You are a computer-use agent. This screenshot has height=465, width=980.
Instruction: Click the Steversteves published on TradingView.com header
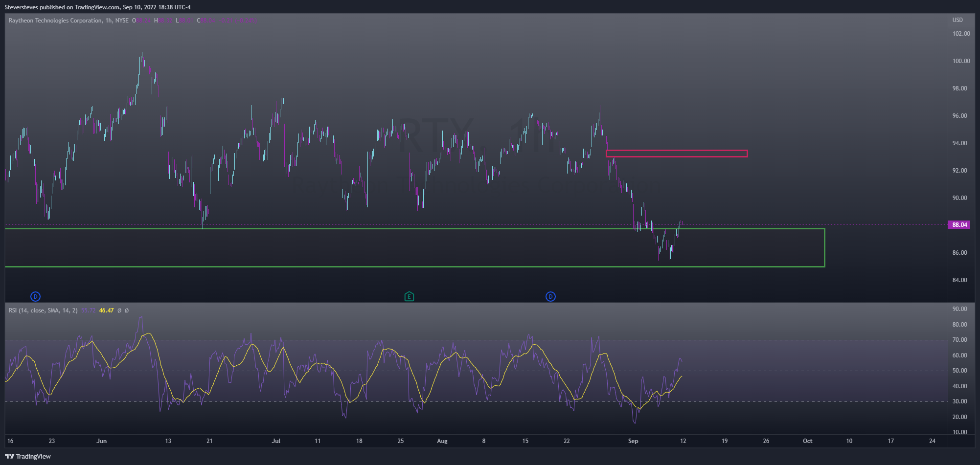tap(98, 7)
